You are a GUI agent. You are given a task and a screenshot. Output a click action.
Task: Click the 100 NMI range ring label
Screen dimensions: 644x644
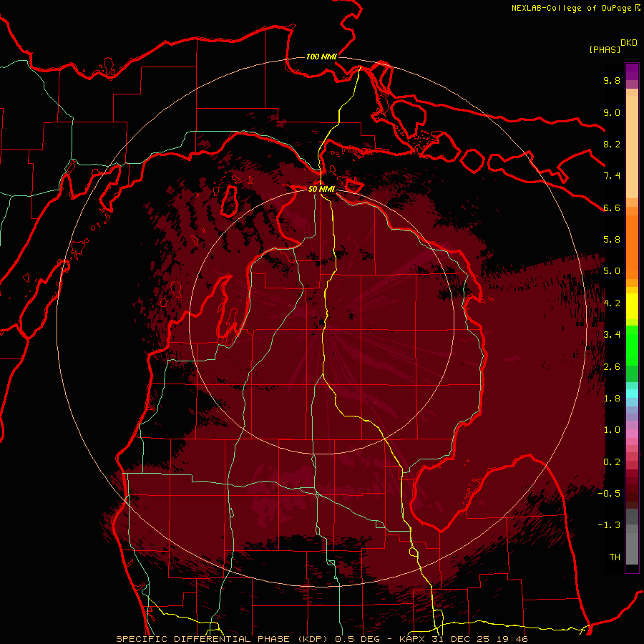[321, 57]
